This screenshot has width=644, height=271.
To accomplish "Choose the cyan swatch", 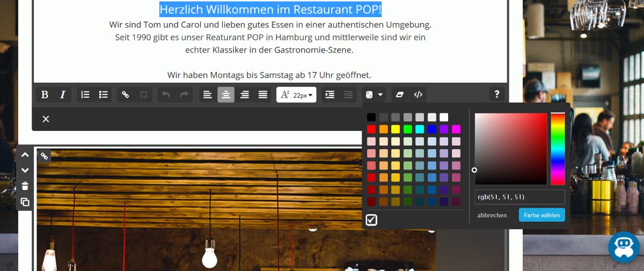I will pos(420,129).
